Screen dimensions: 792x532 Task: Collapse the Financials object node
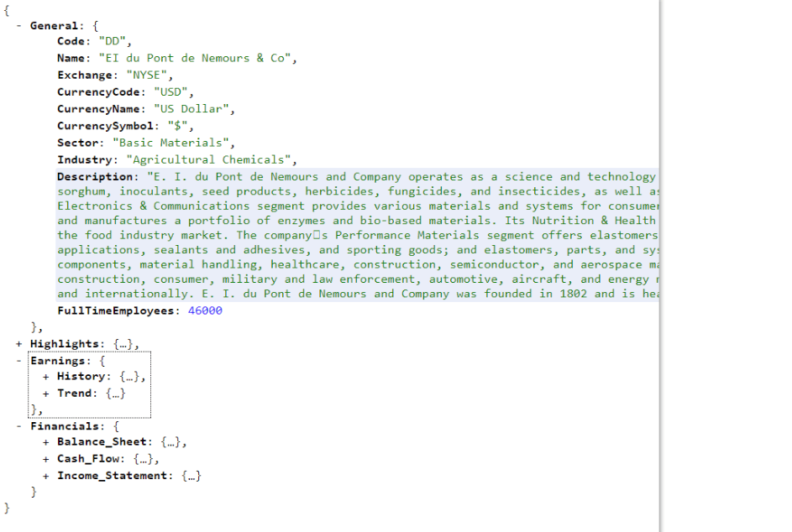click(18, 426)
